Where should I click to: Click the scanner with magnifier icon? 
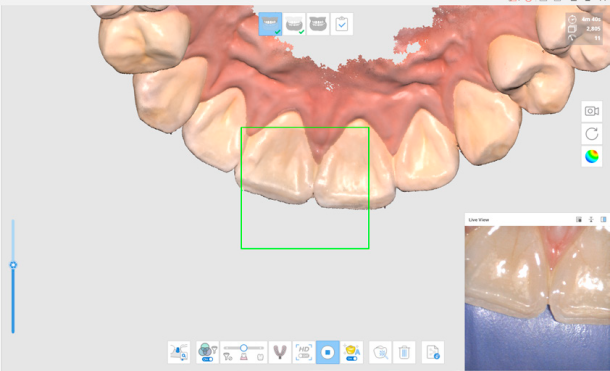[179, 352]
